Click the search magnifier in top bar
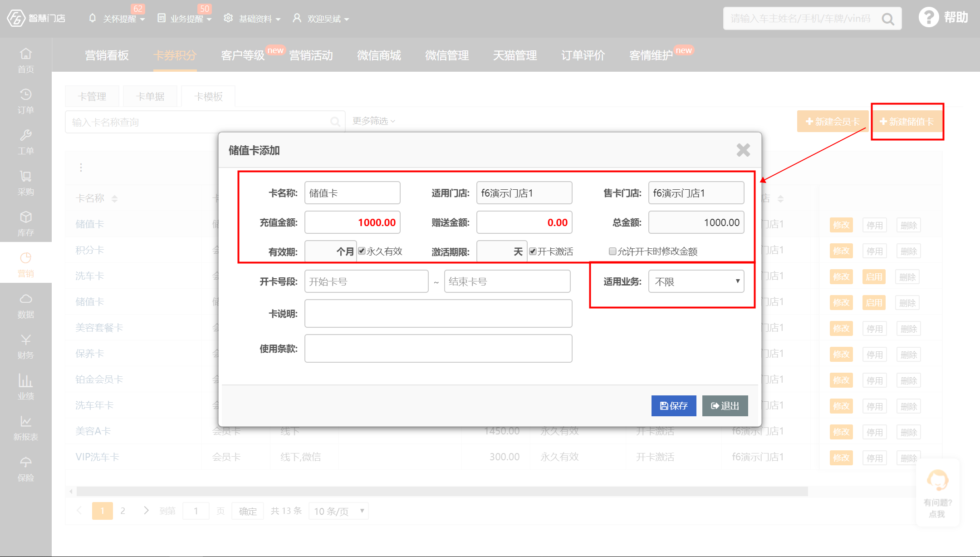The height and width of the screenshot is (557, 980). 888,19
